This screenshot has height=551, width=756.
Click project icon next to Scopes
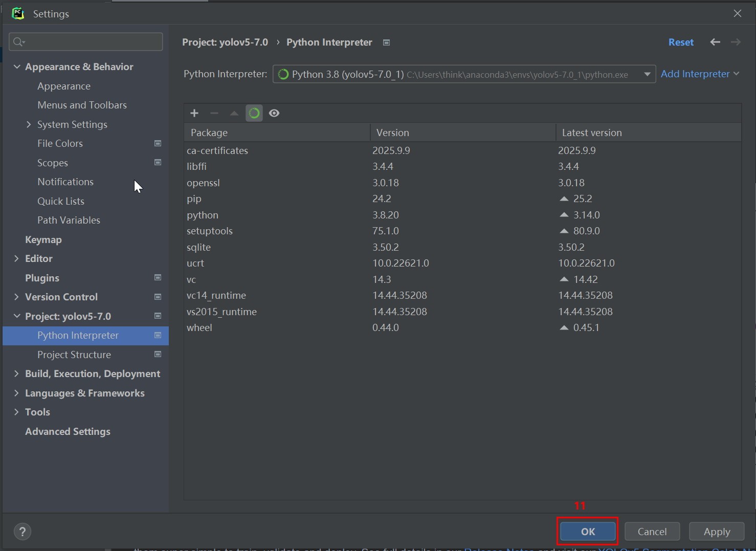click(x=158, y=162)
